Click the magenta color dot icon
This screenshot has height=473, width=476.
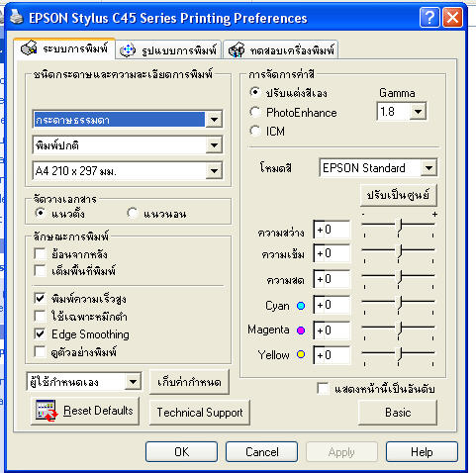[x=301, y=331]
